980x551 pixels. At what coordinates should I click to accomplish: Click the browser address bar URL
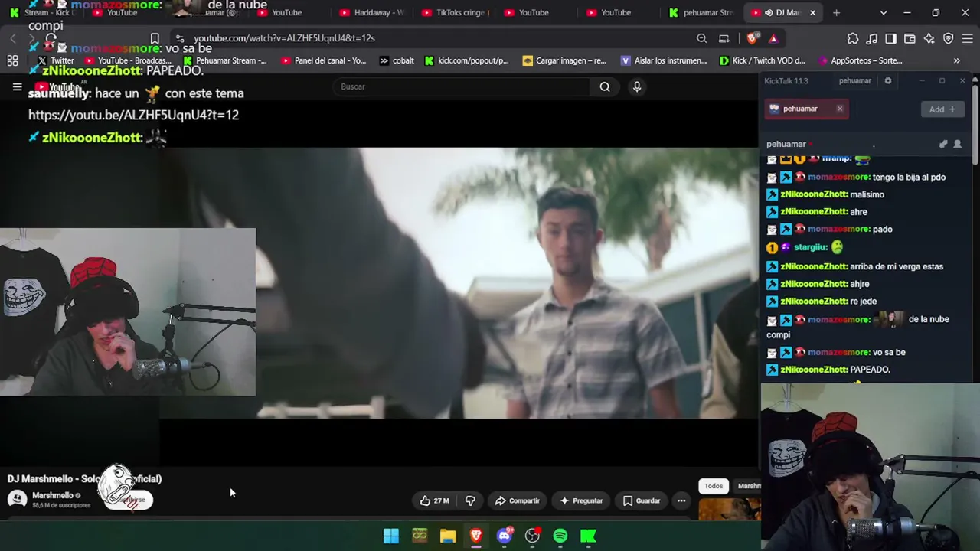click(x=284, y=38)
